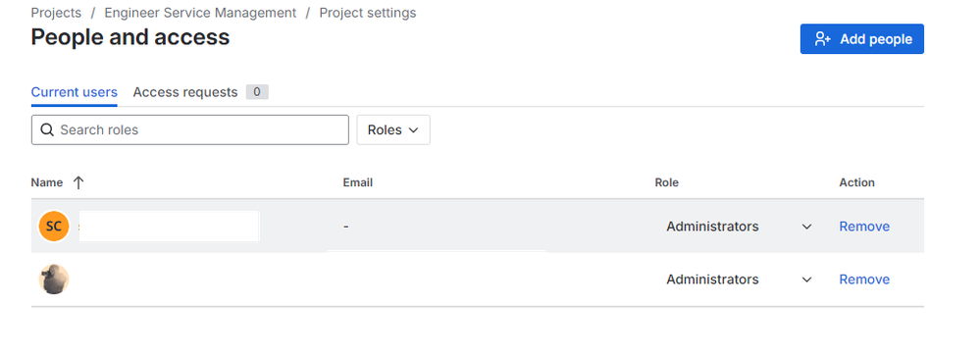This screenshot has height=355, width=980.
Task: Open Engineer Service Management breadcrumb
Action: (x=201, y=13)
